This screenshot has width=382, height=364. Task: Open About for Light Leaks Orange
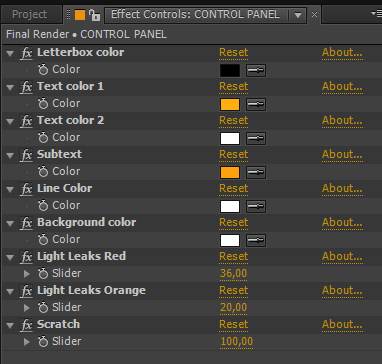[342, 291]
